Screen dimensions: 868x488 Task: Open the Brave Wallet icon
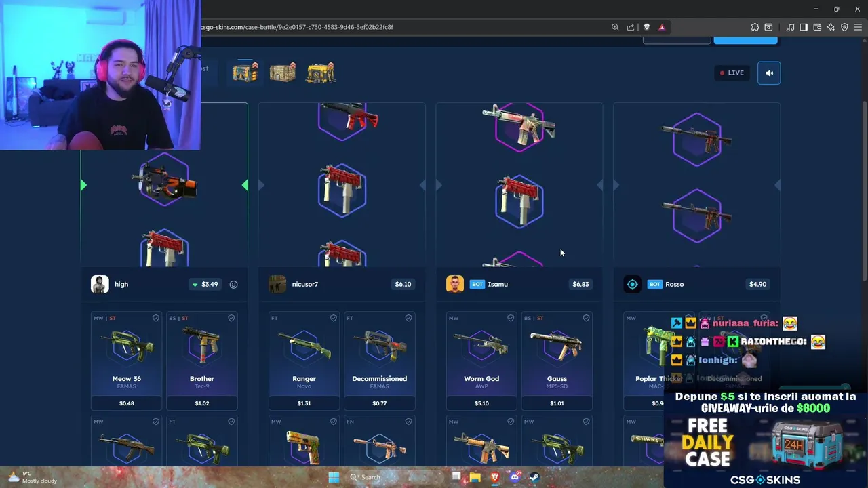click(x=817, y=27)
